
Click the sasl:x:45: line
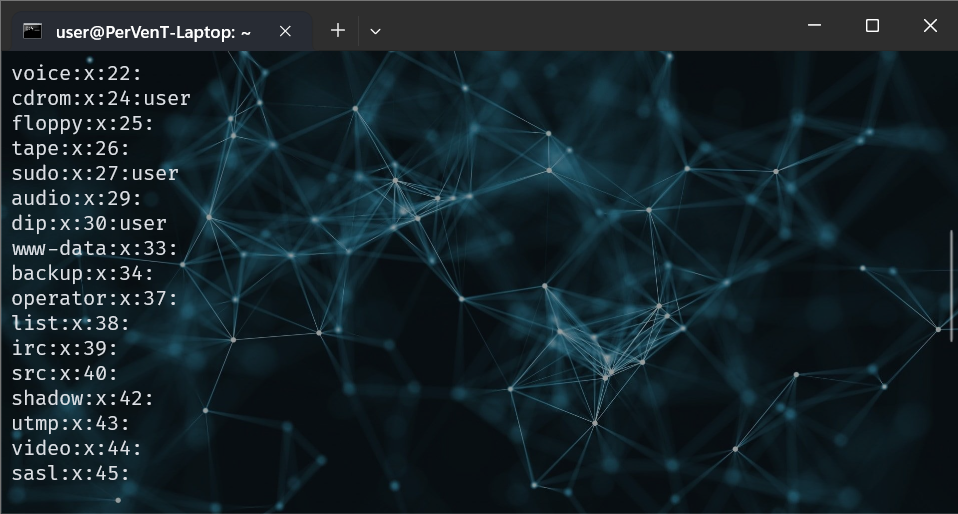click(x=71, y=473)
